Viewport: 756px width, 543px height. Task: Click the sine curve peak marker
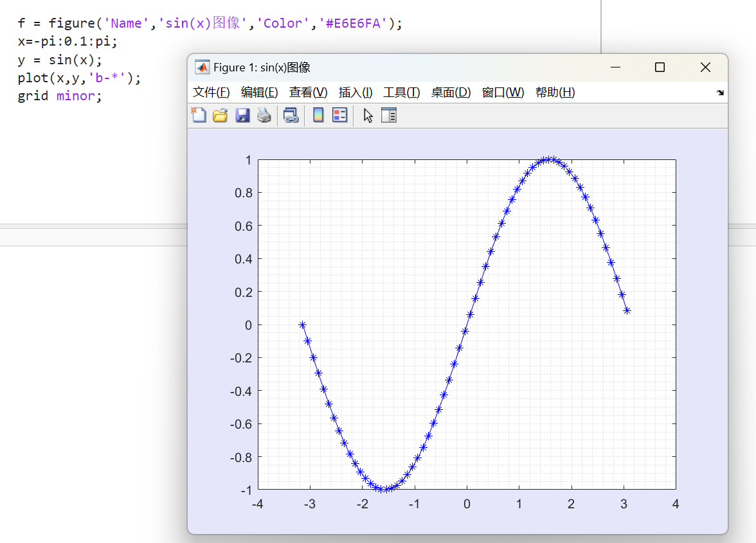[547, 159]
